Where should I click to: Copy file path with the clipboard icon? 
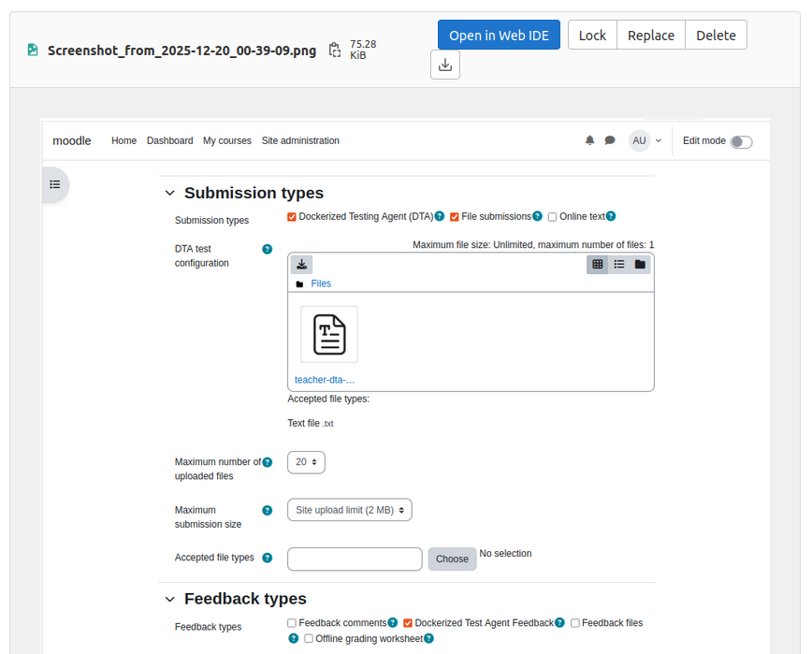[x=335, y=51]
